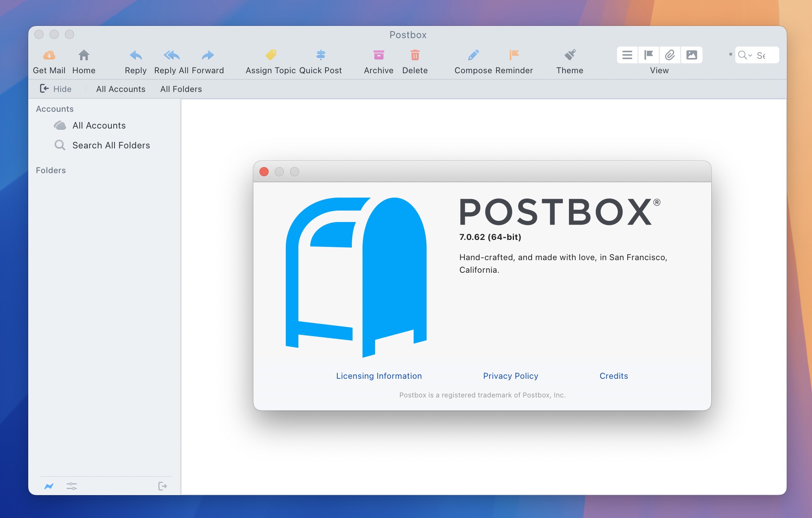Click the Reply All double-arrow icon

(x=171, y=55)
